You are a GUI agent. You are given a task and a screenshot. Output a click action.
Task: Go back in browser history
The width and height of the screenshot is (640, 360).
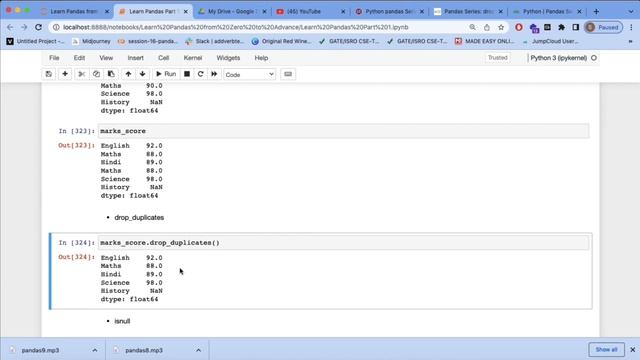10,27
